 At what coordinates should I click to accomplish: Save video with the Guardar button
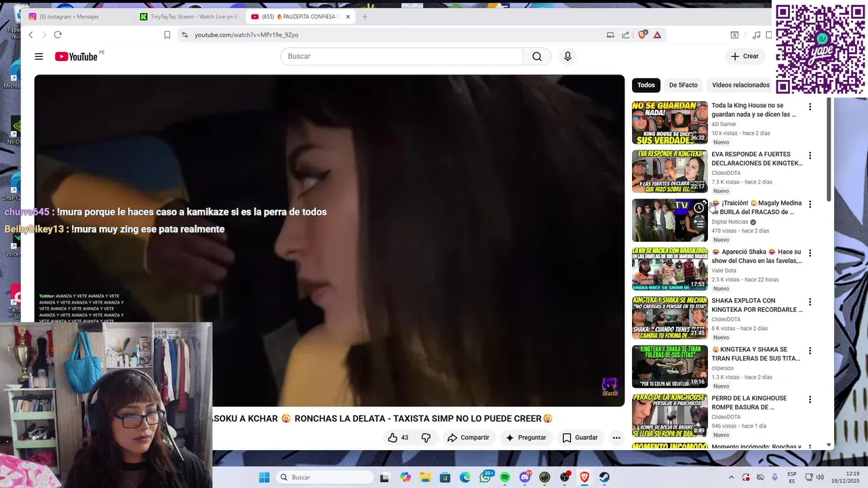(580, 438)
